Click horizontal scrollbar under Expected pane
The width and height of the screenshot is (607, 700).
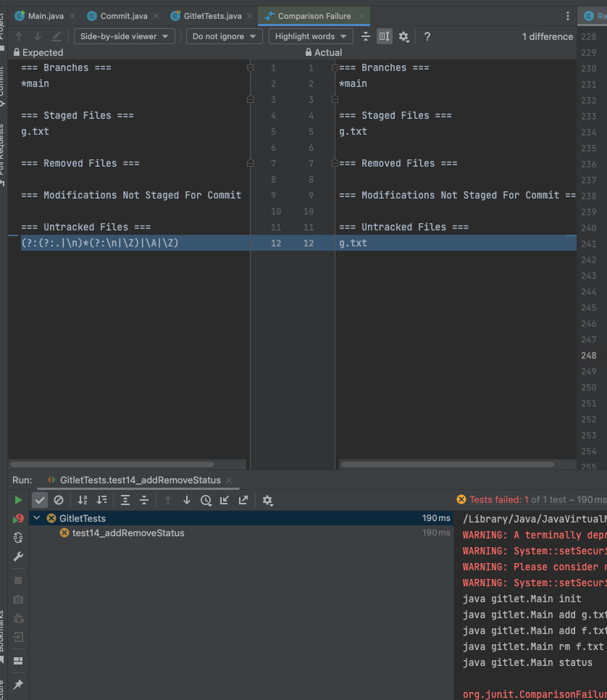[x=112, y=464]
